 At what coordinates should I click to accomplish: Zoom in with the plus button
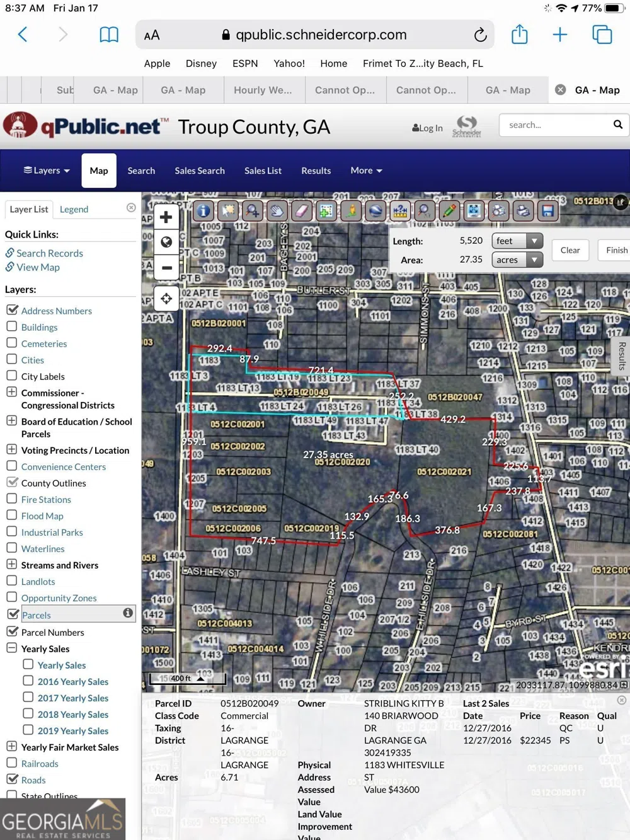166,217
